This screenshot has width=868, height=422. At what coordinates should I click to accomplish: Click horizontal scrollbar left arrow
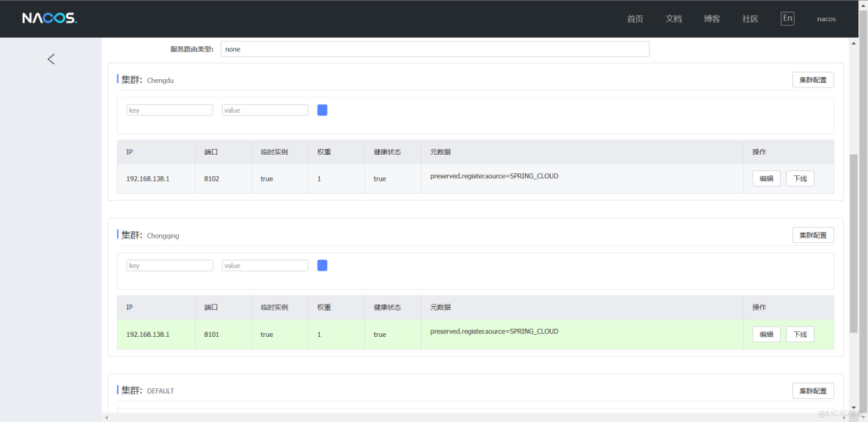point(105,417)
